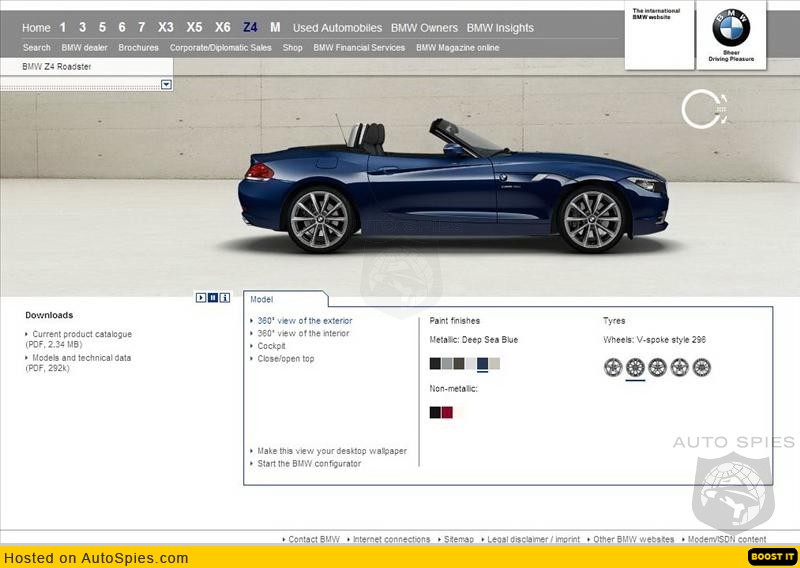
Task: Pause the car animation
Action: point(213,297)
